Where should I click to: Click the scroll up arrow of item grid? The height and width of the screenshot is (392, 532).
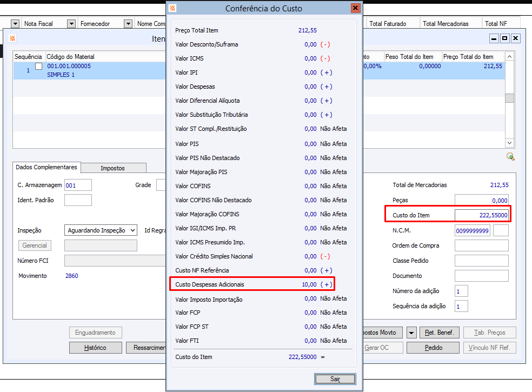coord(509,56)
